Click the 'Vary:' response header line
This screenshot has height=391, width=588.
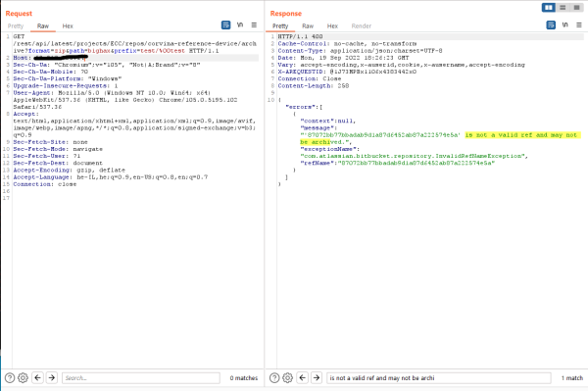tap(401, 65)
